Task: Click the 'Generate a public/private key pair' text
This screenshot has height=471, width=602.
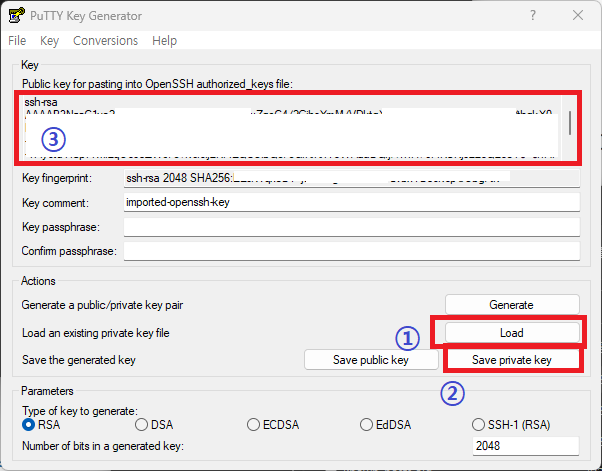Action: [x=102, y=305]
